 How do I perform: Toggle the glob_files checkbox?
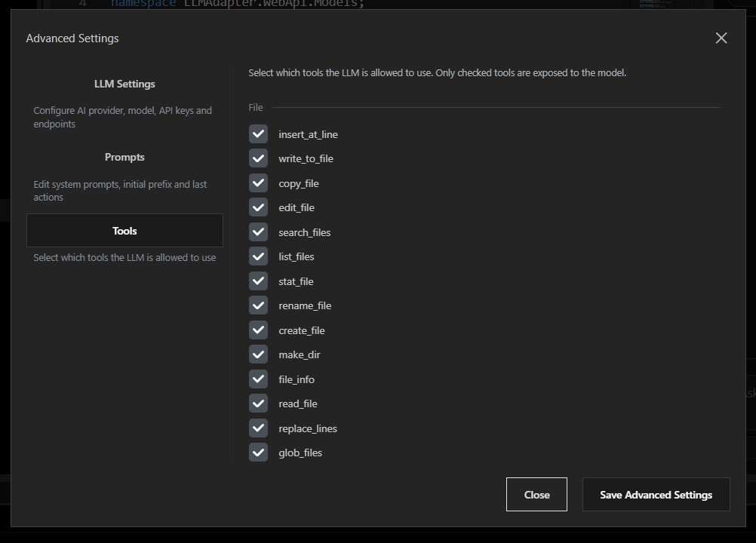click(x=259, y=452)
